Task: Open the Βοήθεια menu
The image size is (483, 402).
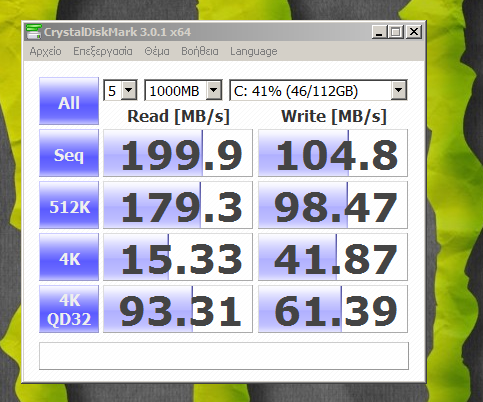Action: click(x=200, y=51)
